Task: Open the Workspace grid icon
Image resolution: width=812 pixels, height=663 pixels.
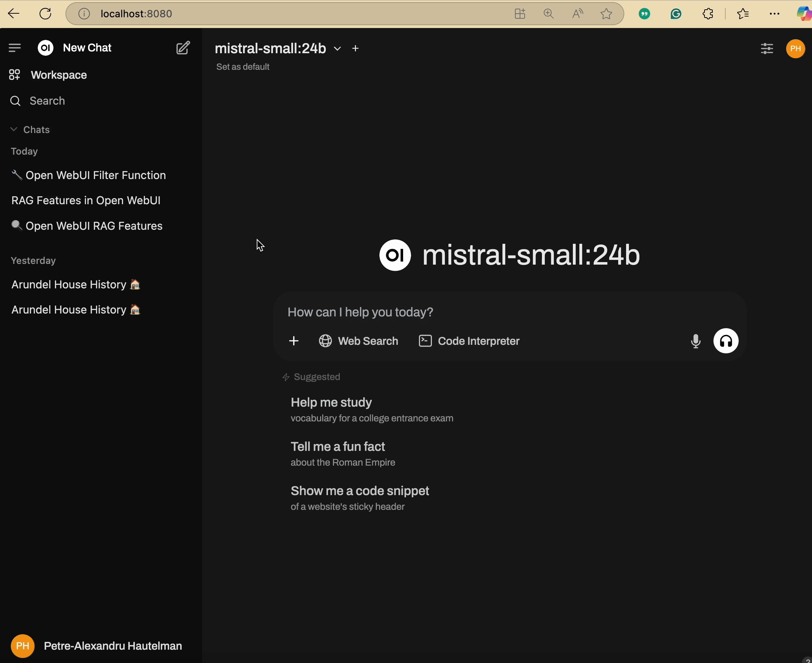Action: pos(14,75)
